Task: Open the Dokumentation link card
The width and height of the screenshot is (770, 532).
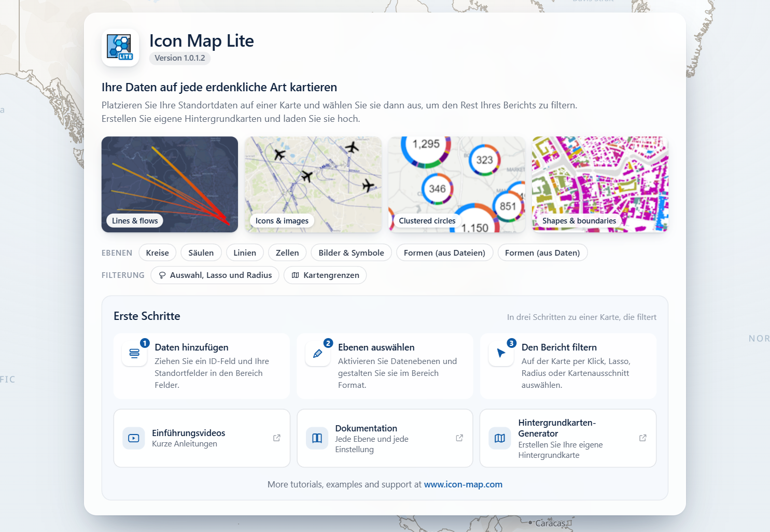Action: 385,438
